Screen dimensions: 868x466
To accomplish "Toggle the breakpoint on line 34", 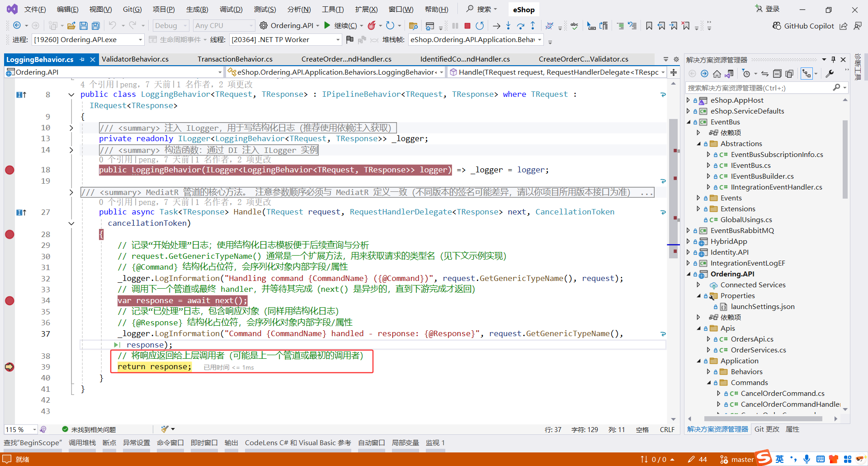I will tap(9, 300).
